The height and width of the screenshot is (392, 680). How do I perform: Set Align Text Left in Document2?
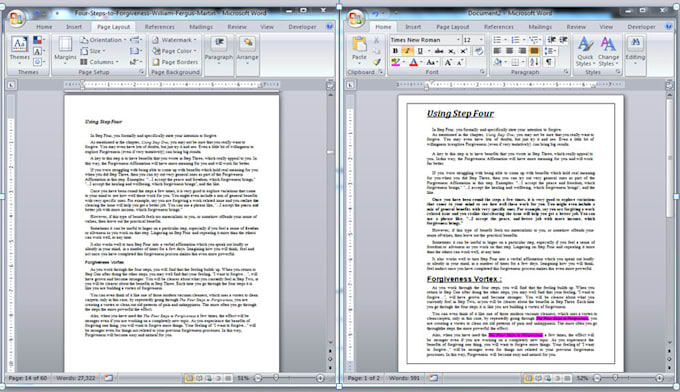click(x=497, y=51)
